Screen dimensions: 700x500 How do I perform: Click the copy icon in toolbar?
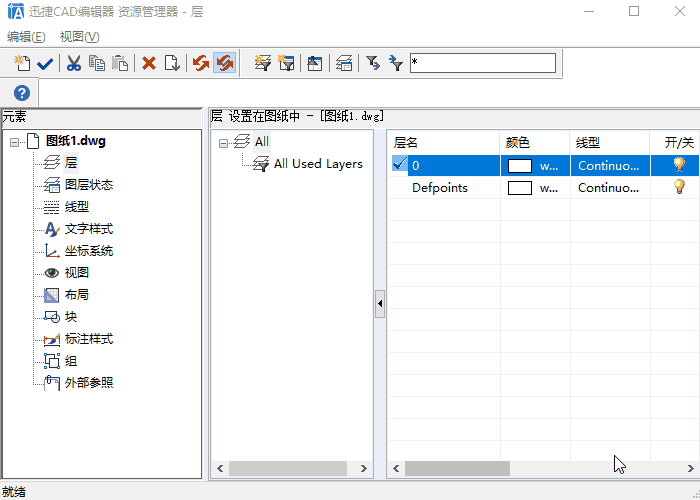[x=97, y=63]
